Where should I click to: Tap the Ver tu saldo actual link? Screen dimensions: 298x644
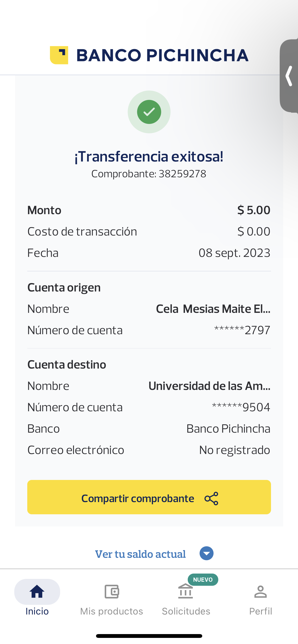pyautogui.click(x=140, y=554)
